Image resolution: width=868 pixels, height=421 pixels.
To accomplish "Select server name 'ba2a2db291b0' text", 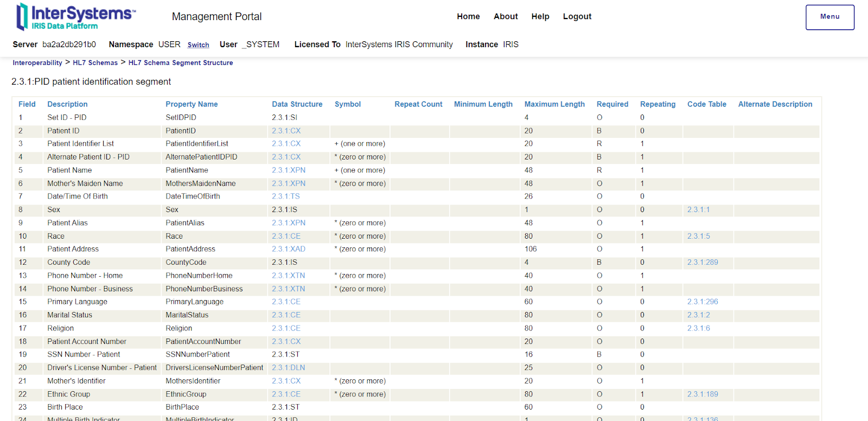I will coord(69,44).
